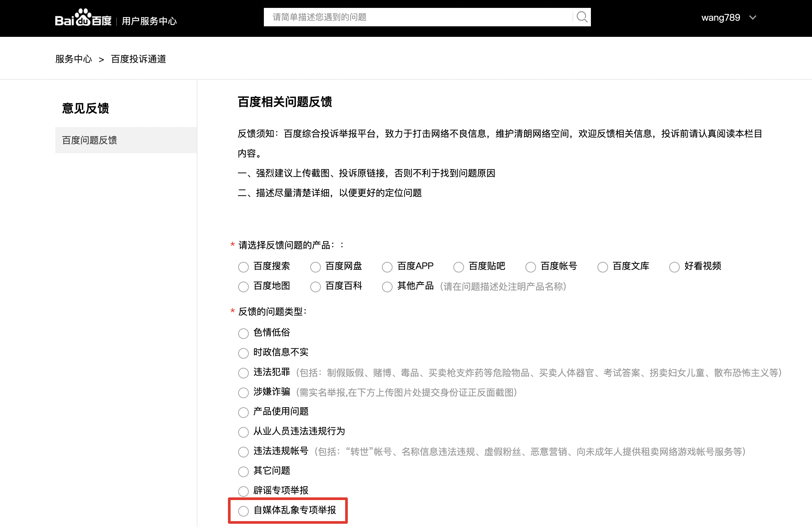Select 违法违规帐号 radio button
The image size is (812, 527).
point(243,452)
